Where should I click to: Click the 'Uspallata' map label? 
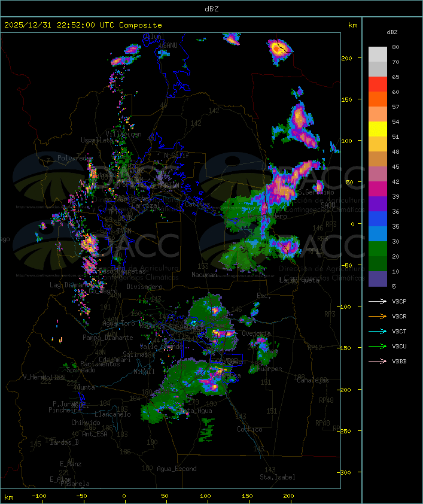[97, 140]
